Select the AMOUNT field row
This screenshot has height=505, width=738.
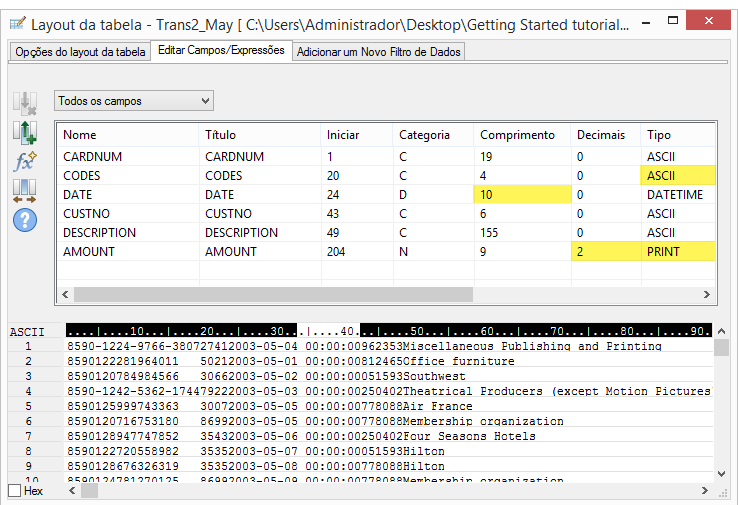90,252
